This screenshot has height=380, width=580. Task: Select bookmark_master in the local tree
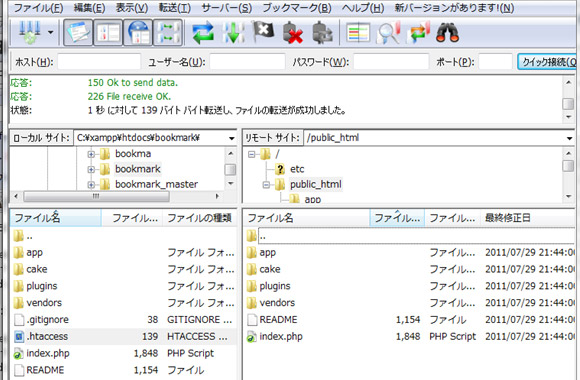pos(156,184)
